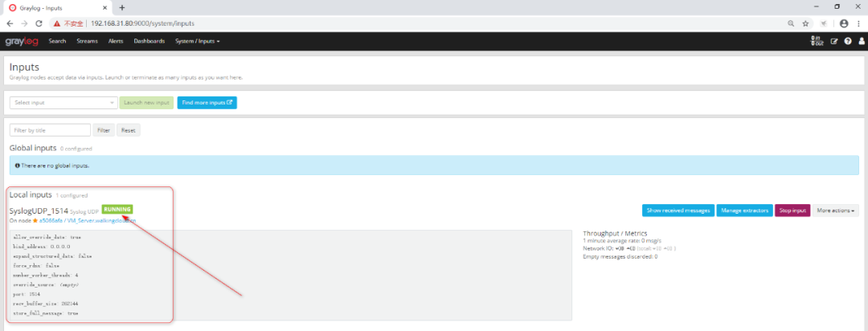Click the bind_address config line

[x=42, y=247]
